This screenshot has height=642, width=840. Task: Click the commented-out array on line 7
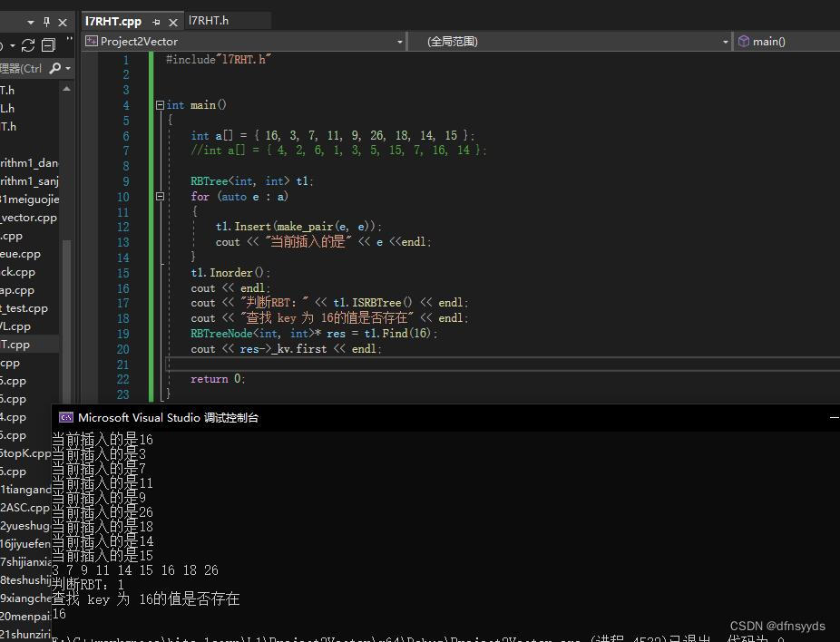coord(338,151)
